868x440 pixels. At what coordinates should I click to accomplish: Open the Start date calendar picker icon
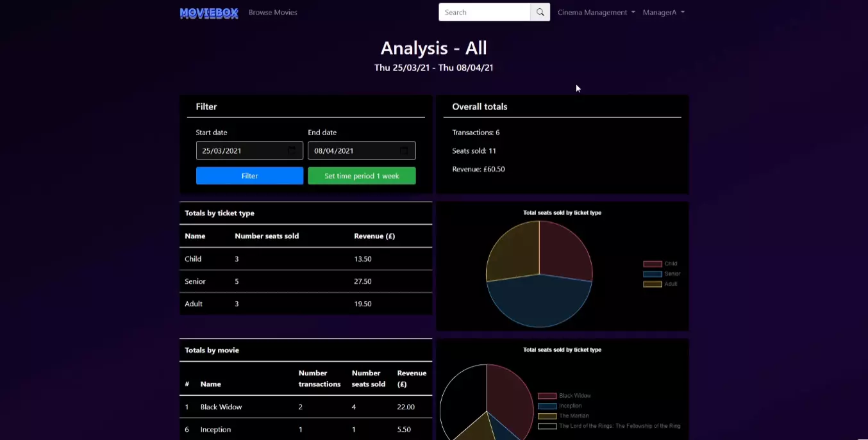[292, 151]
